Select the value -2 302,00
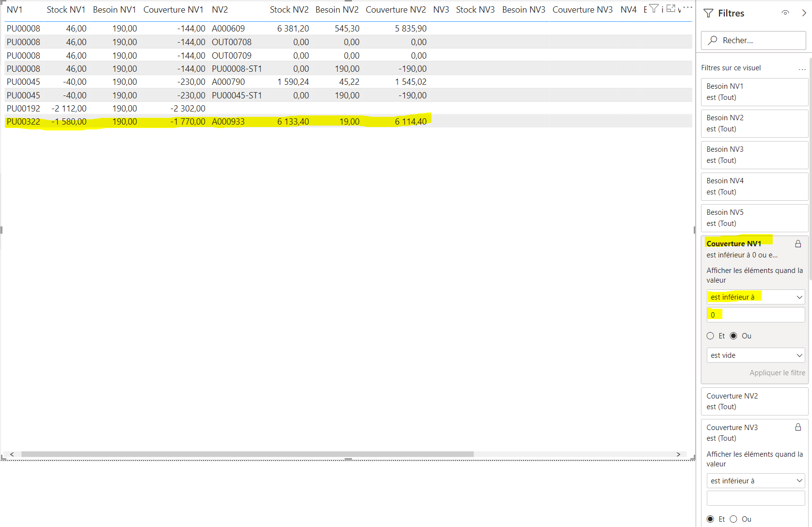 tap(188, 109)
